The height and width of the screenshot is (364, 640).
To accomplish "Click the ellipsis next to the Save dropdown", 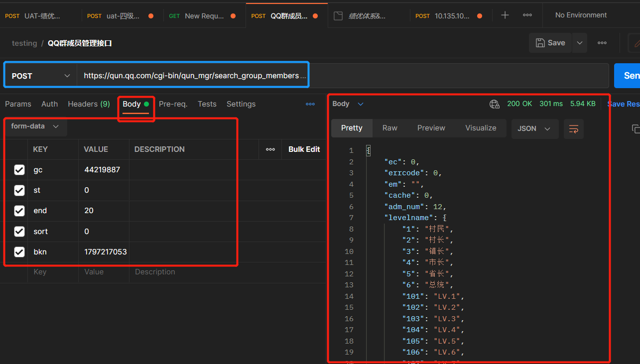I will coord(602,43).
